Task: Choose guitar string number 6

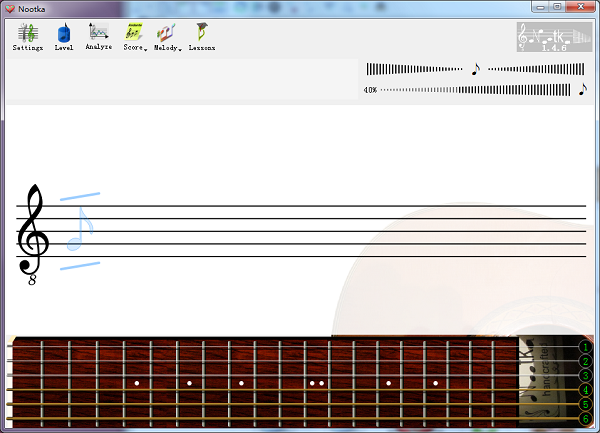Action: [x=585, y=419]
